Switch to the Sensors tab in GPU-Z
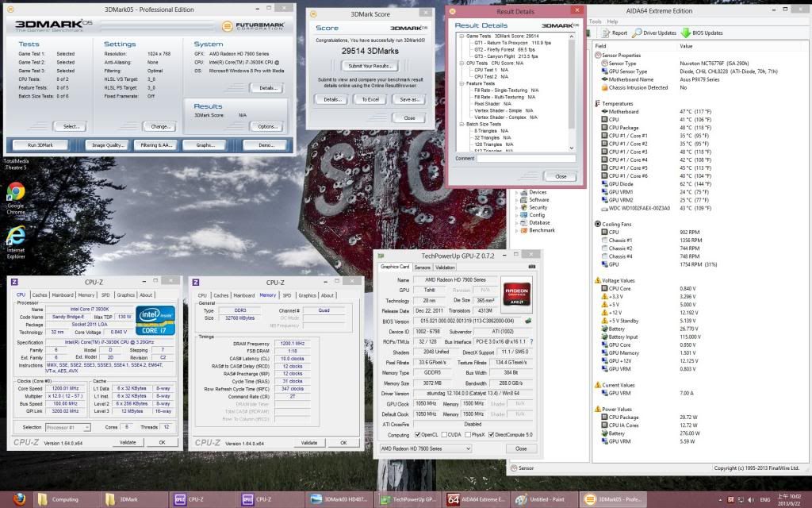812x508 pixels. tap(422, 267)
